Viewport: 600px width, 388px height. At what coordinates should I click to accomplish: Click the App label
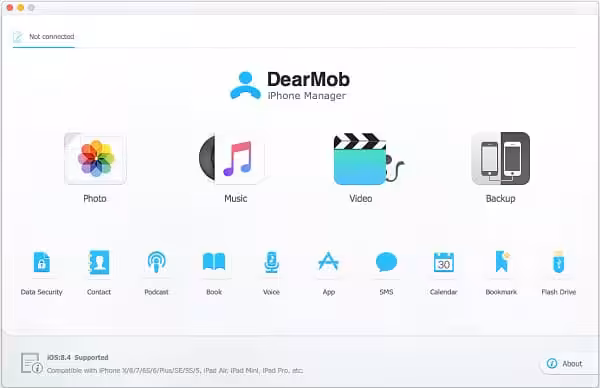[x=329, y=292]
